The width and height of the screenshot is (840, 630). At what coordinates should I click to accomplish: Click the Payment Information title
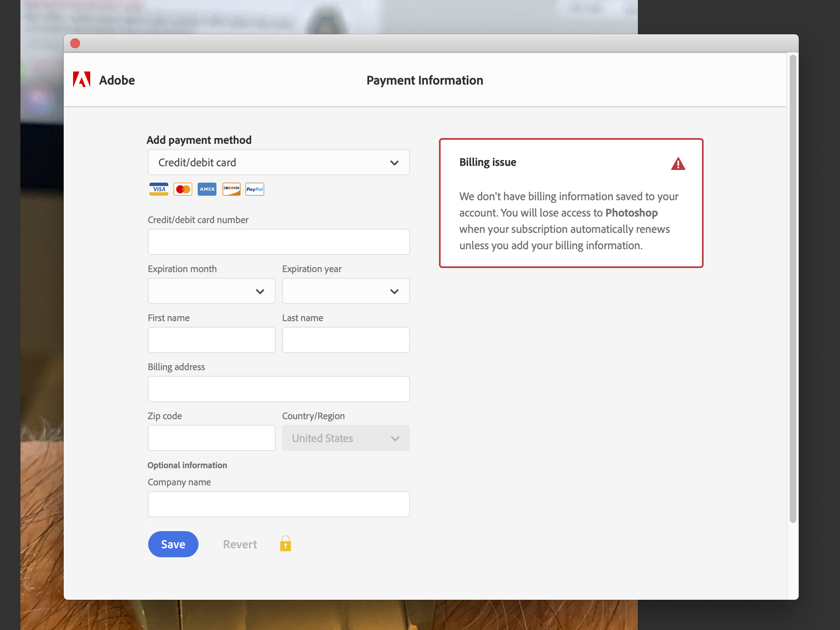coord(425,80)
